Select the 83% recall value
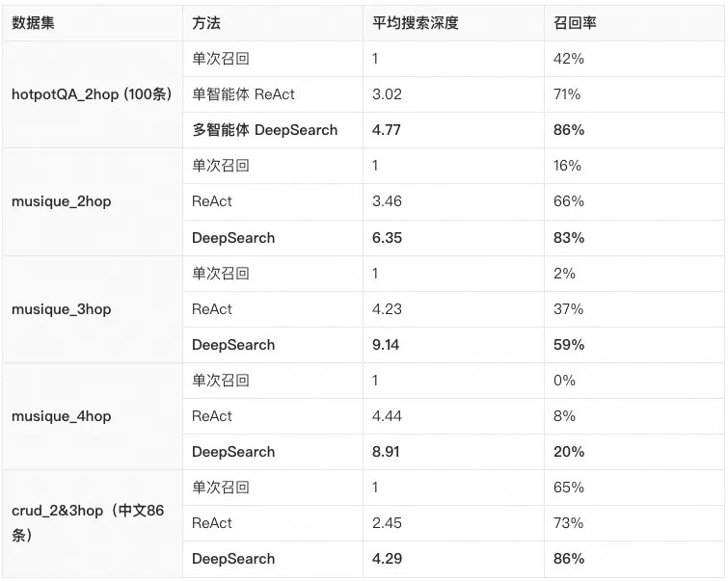 [x=569, y=238]
